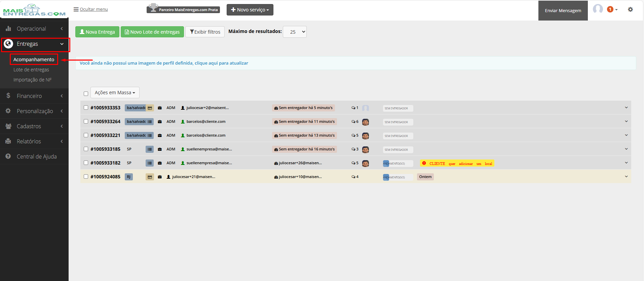The width and height of the screenshot is (644, 281).
Task: Open the Máximo de resultados dropdown
Action: (x=295, y=32)
